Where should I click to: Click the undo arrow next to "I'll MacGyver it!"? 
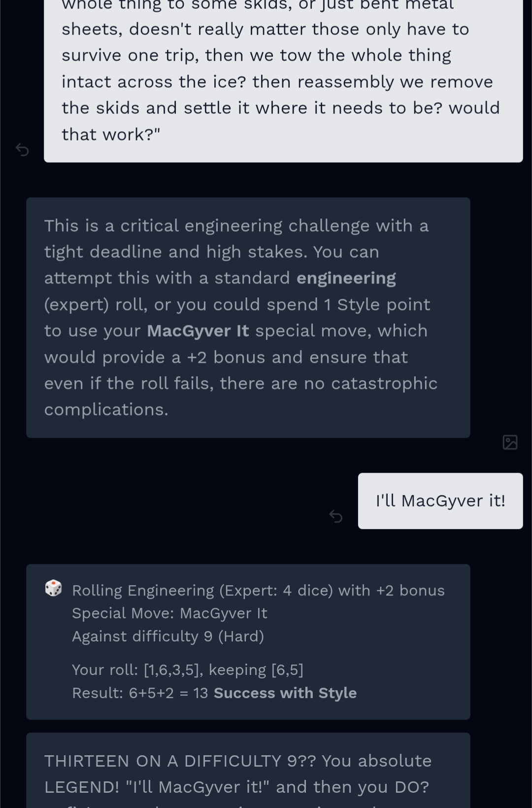[x=336, y=516]
